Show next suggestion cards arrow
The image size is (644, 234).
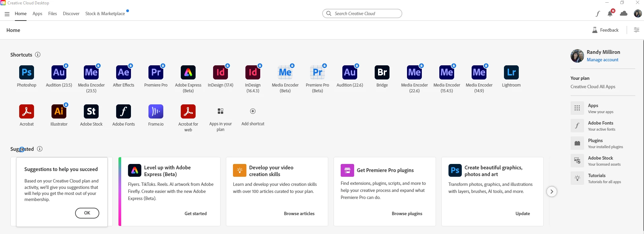[x=551, y=192]
